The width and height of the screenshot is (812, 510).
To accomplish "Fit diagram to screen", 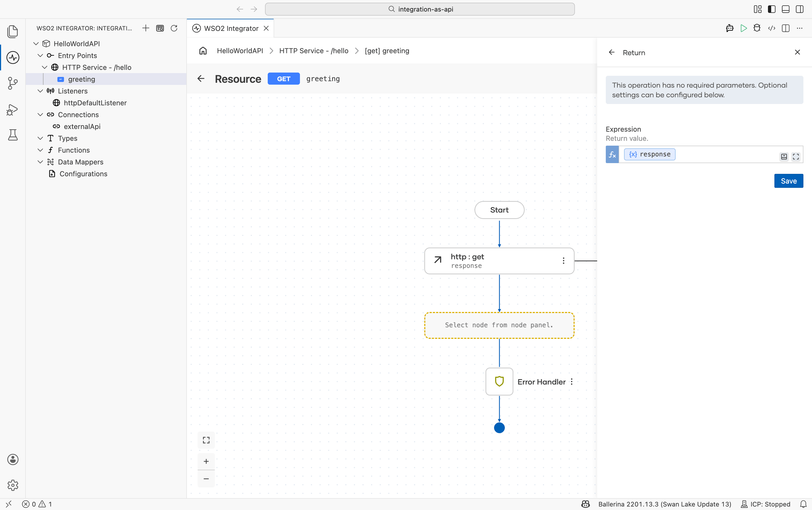I will point(206,440).
